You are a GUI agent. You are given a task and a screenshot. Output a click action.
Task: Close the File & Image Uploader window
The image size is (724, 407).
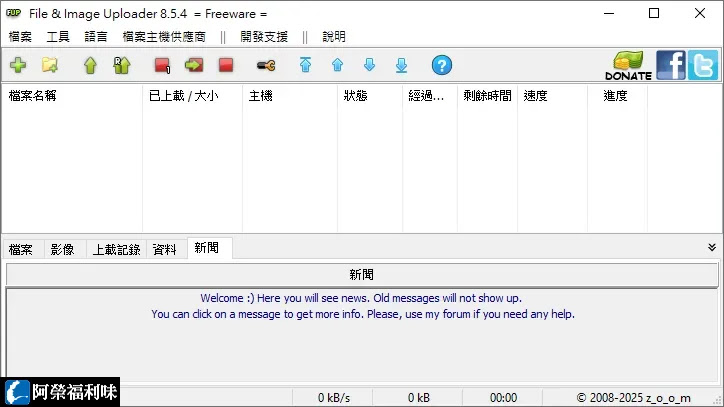[700, 13]
